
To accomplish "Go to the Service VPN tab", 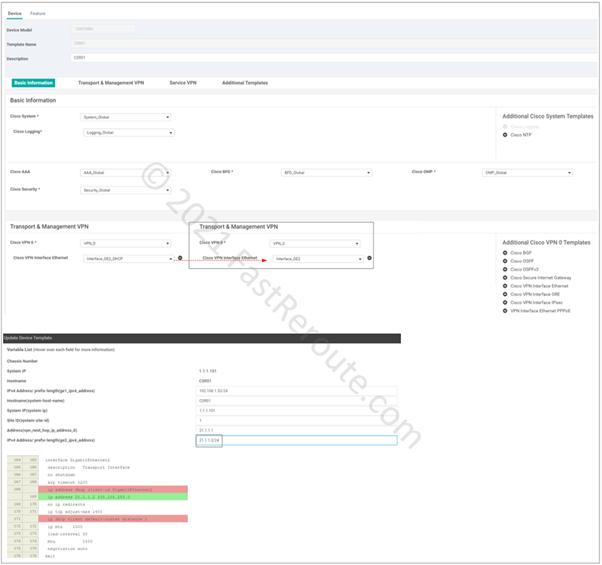I will click(x=183, y=83).
